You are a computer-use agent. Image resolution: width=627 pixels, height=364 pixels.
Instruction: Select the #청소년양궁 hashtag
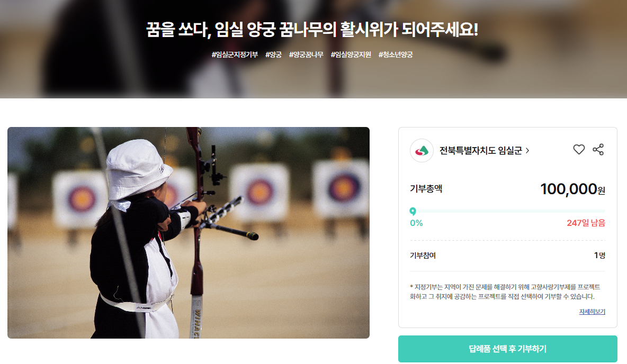pyautogui.click(x=396, y=54)
